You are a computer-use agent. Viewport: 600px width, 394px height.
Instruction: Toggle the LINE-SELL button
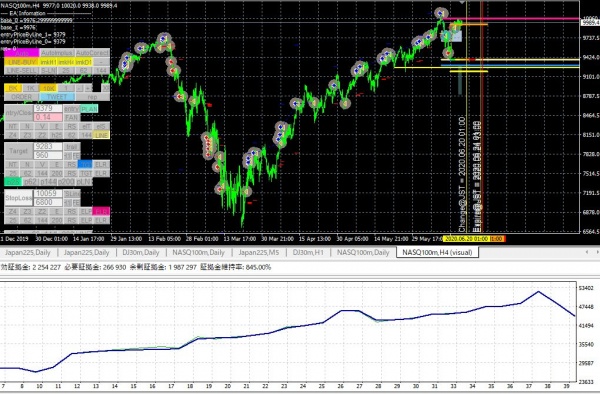(x=21, y=70)
